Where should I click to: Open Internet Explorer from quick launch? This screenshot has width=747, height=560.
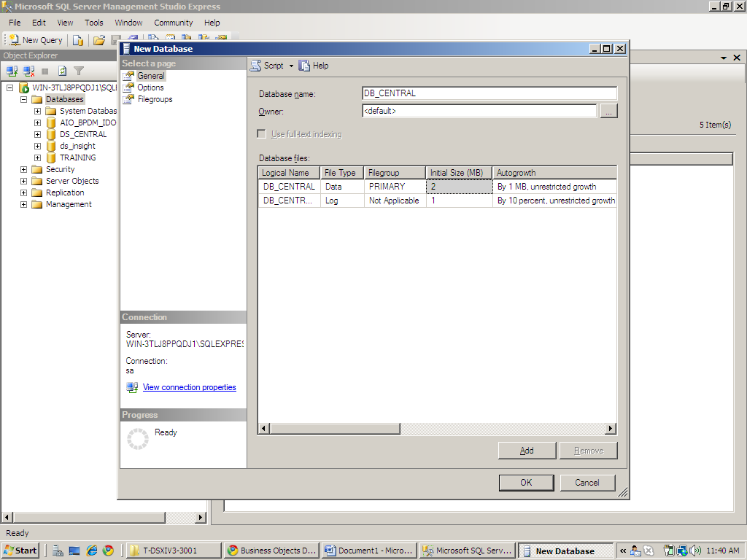point(91,551)
